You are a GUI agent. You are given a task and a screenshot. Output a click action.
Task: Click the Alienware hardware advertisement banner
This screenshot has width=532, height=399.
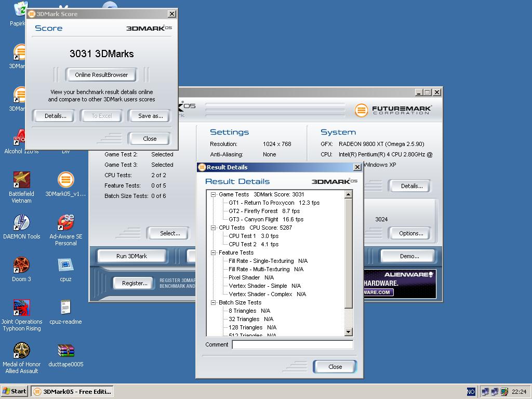click(400, 284)
